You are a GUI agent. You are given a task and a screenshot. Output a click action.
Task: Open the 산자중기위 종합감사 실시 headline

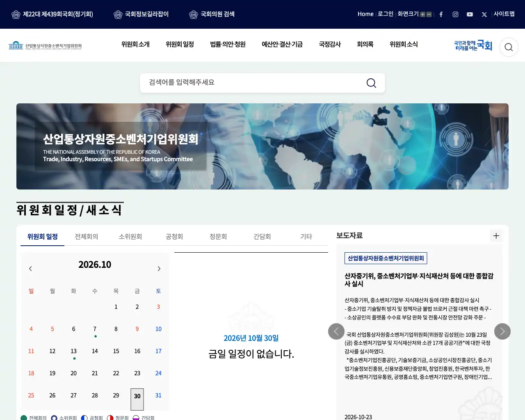[x=419, y=280]
